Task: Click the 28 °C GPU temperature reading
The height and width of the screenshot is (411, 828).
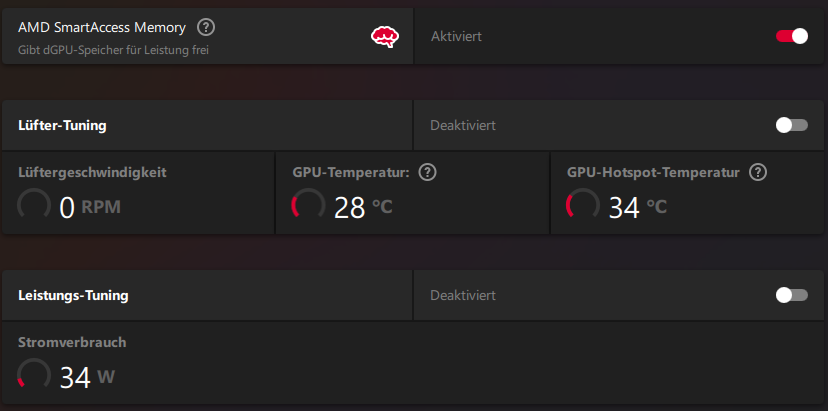Action: [363, 207]
